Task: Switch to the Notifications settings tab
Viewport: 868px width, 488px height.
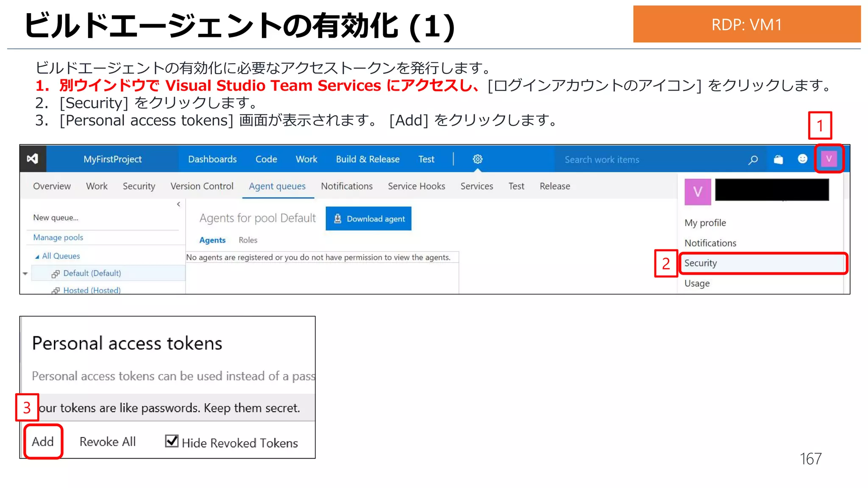Action: (347, 186)
